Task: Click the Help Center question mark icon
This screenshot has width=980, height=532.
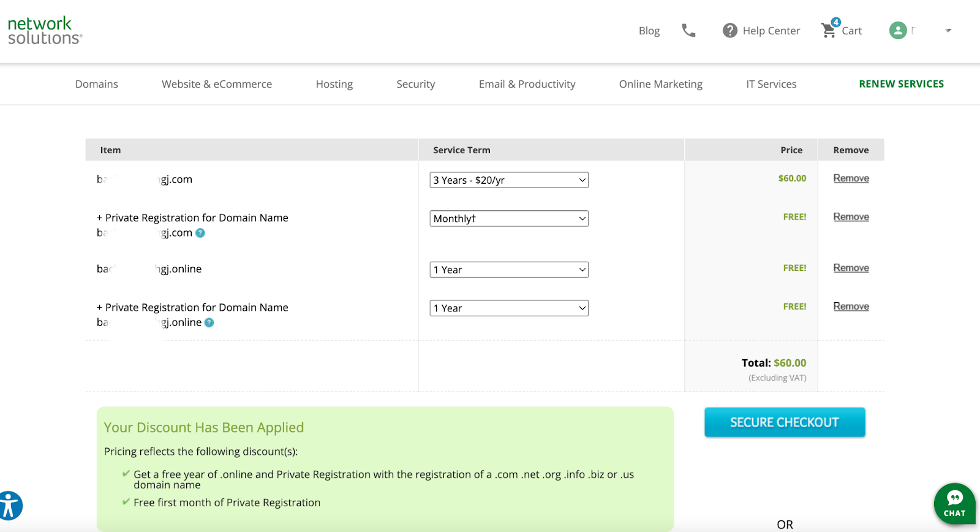Action: (729, 31)
